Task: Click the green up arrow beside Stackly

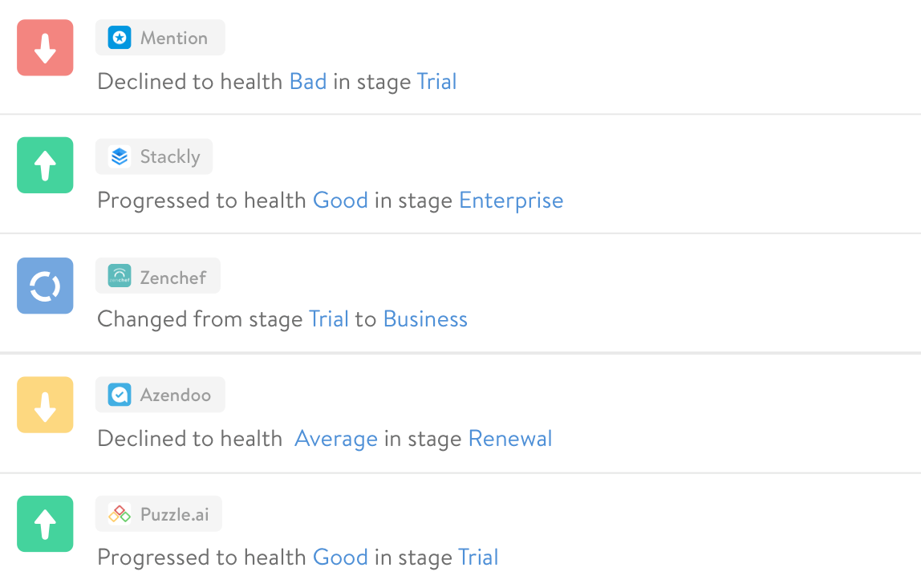Action: 45,165
